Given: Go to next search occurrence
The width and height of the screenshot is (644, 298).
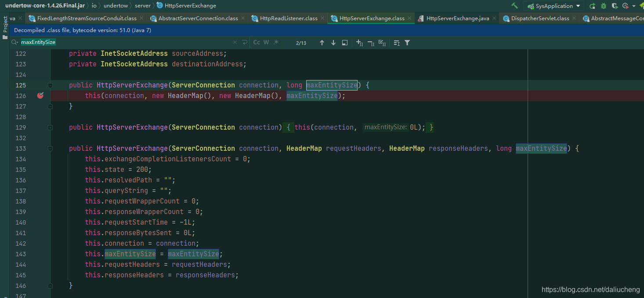Looking at the screenshot, I should (333, 43).
